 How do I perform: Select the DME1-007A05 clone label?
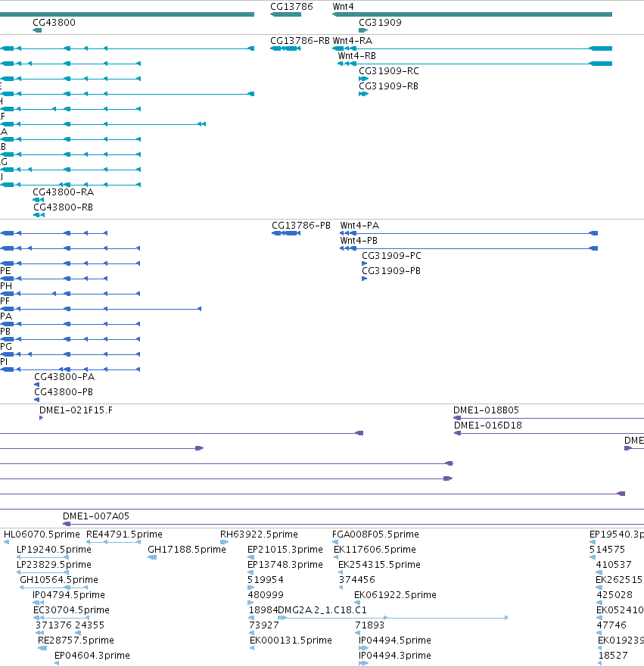pos(96,516)
